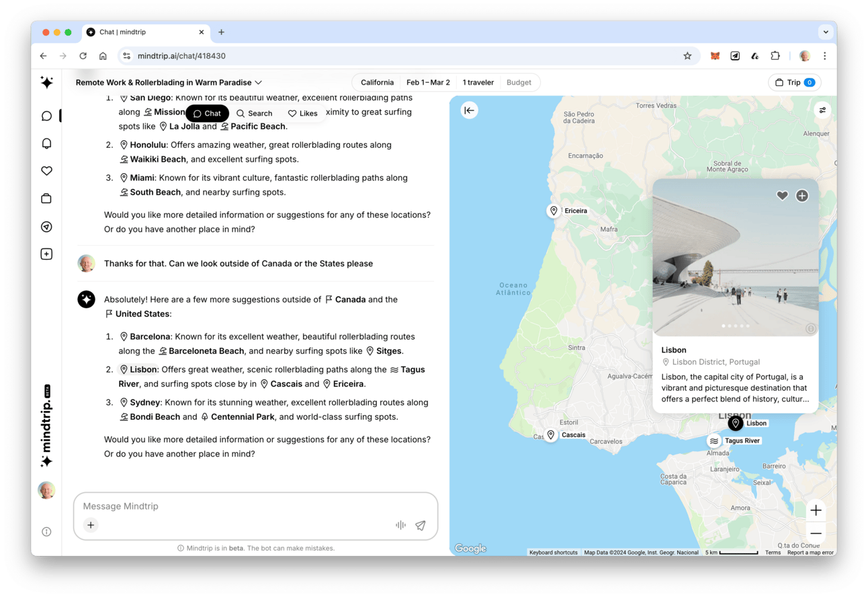Click the Mindtrip sparkle logo in sidebar

46,82
